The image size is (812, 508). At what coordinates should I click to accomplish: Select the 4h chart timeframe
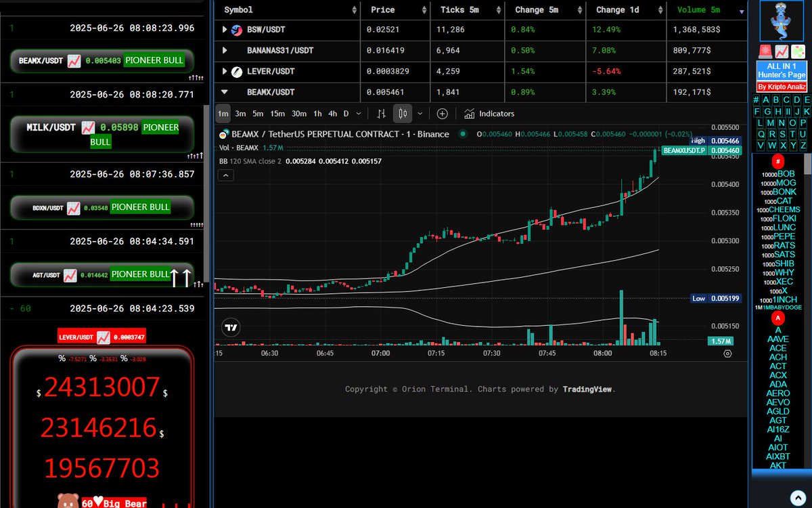point(332,114)
